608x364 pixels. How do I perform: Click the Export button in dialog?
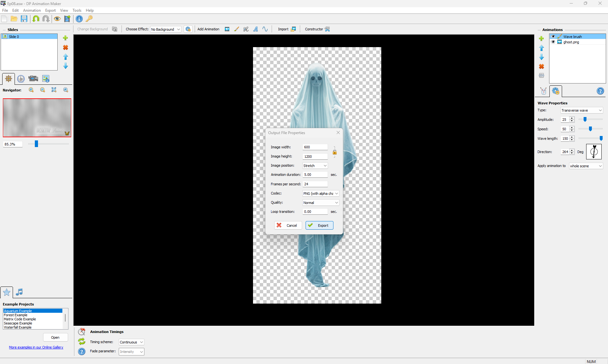point(319,225)
